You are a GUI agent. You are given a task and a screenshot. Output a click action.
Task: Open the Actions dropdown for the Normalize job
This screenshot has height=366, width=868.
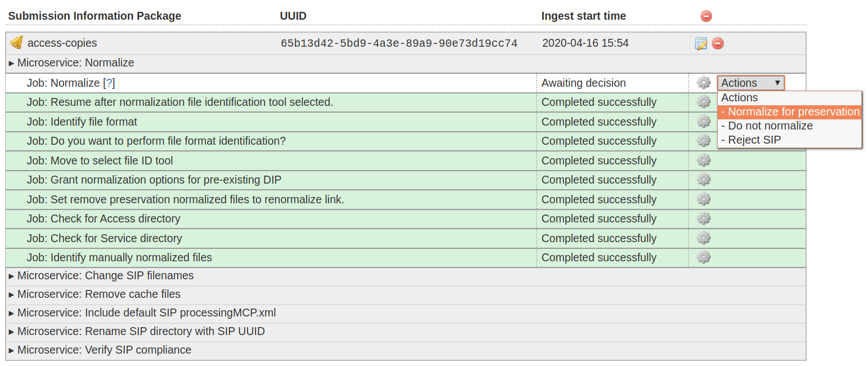(750, 83)
